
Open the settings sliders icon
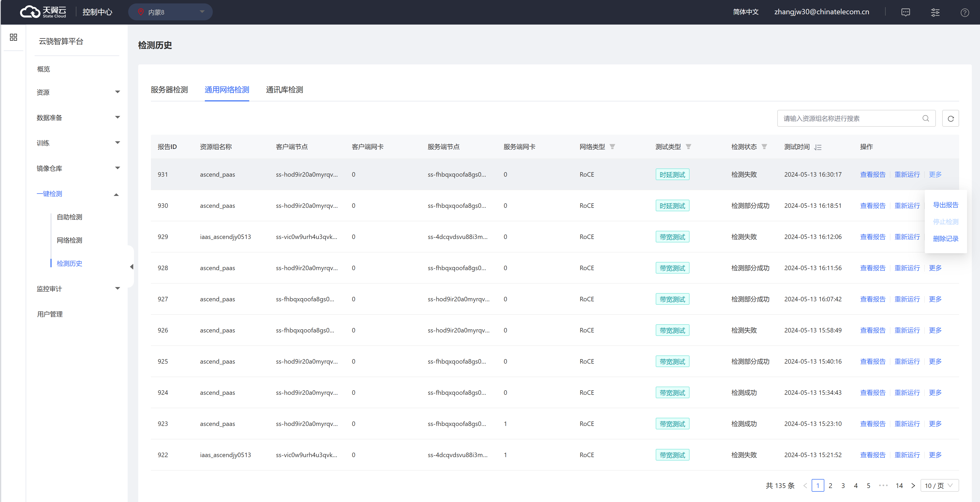[935, 12]
